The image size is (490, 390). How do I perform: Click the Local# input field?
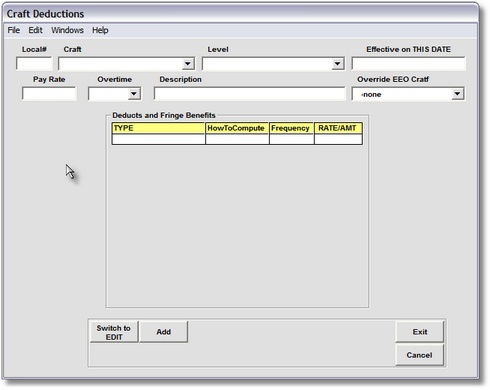pyautogui.click(x=34, y=63)
